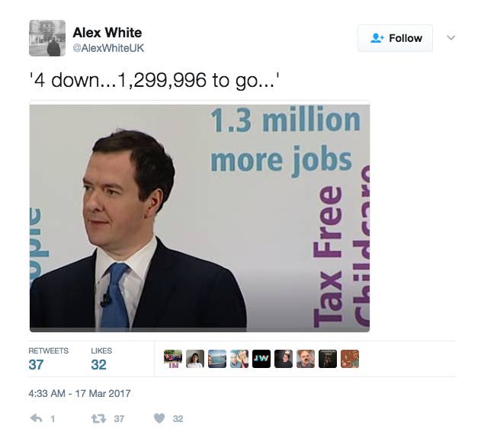
Task: Click the retweet icon below the timestamp
Action: click(x=99, y=418)
